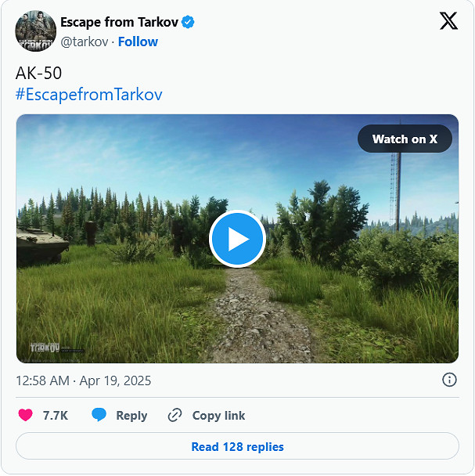Screen dimensions: 475x476
Task: Open the #EscapefromTarkov hashtag
Action: point(88,95)
